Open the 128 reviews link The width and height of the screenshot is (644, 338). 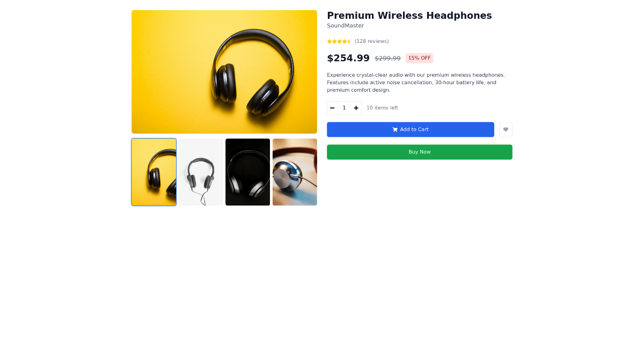tap(371, 41)
